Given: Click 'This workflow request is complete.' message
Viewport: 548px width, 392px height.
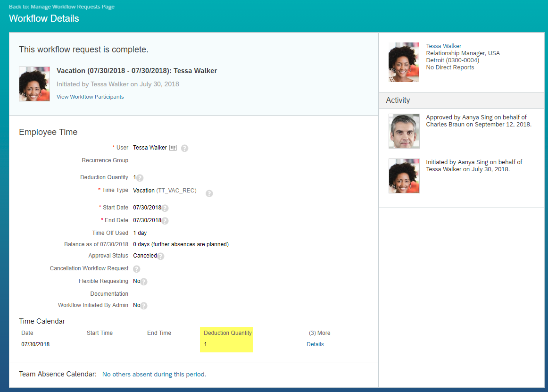Looking at the screenshot, I should click(x=83, y=50).
